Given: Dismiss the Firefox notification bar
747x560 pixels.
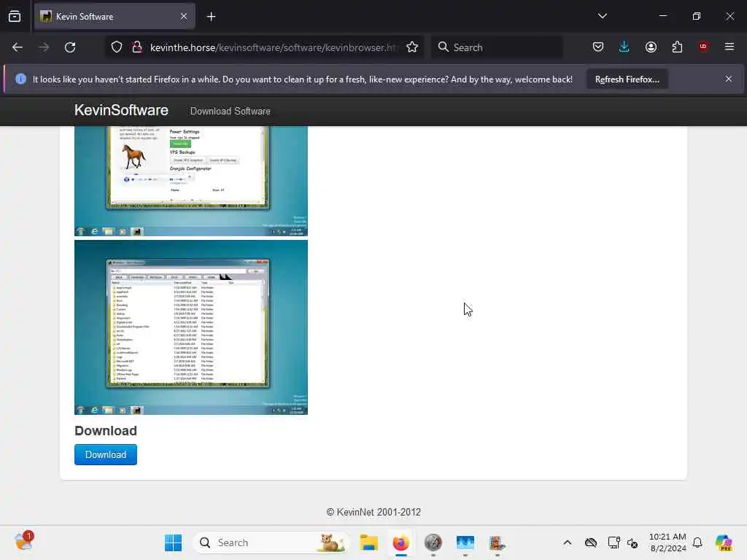Looking at the screenshot, I should point(729,79).
